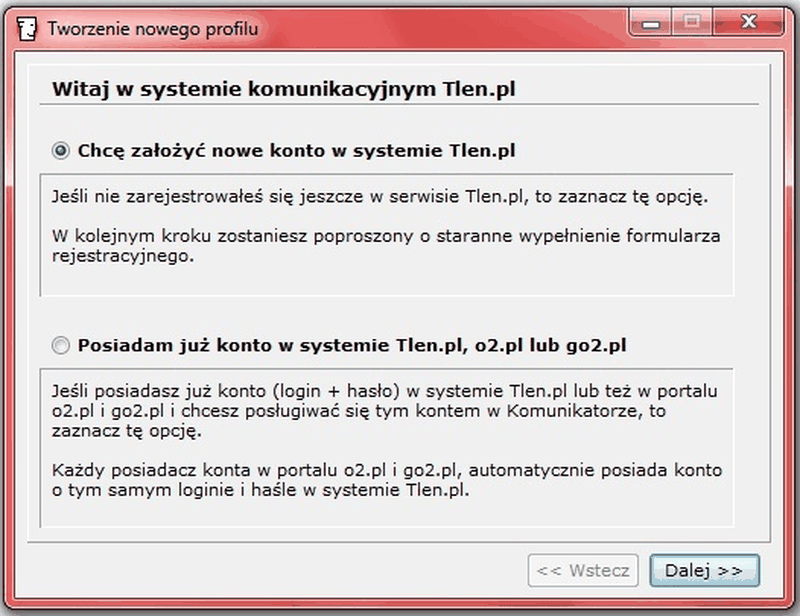Screen dimensions: 800x616
Task: Click the greyed-out maximize window button
Action: [692, 23]
